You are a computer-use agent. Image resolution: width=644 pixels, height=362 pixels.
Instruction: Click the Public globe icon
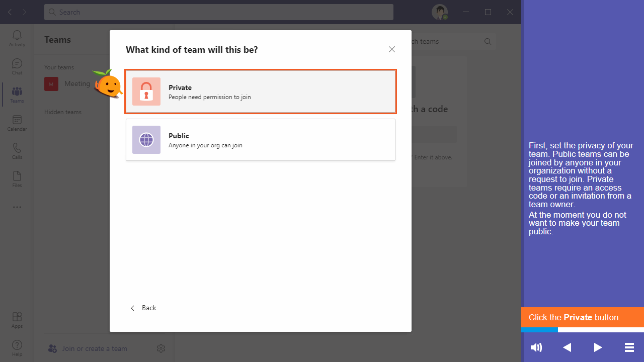pos(146,140)
